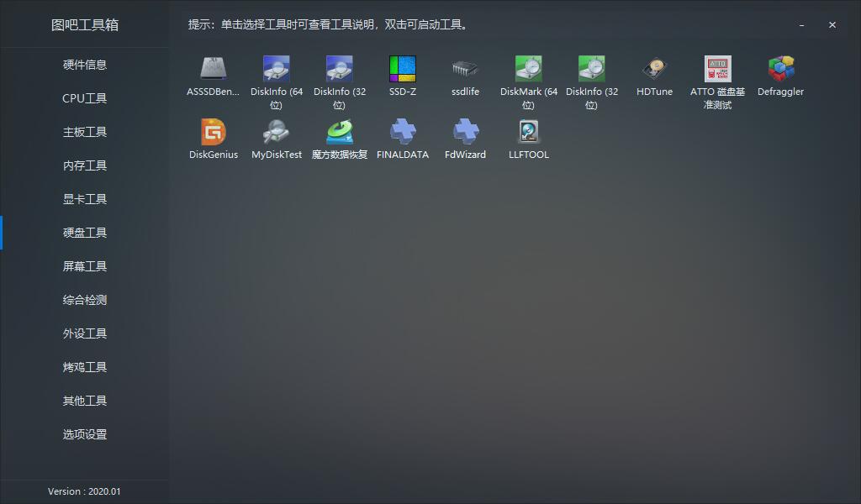Select the SSD-Z tool

403,69
